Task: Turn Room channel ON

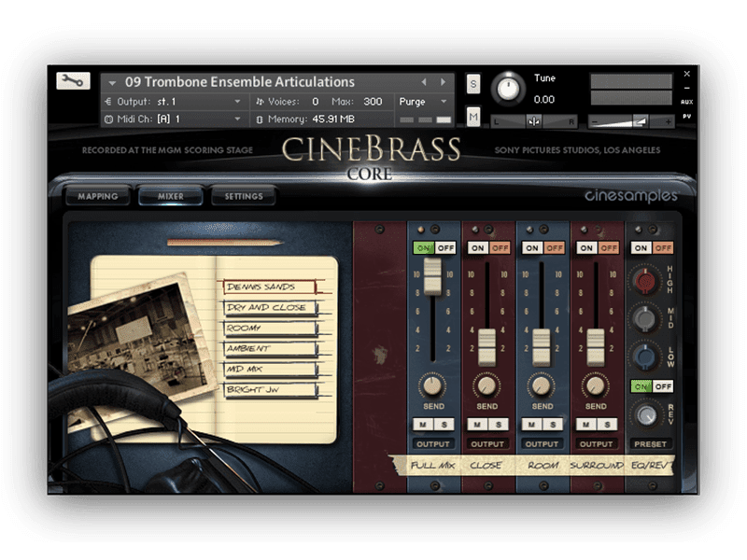Action: click(531, 248)
